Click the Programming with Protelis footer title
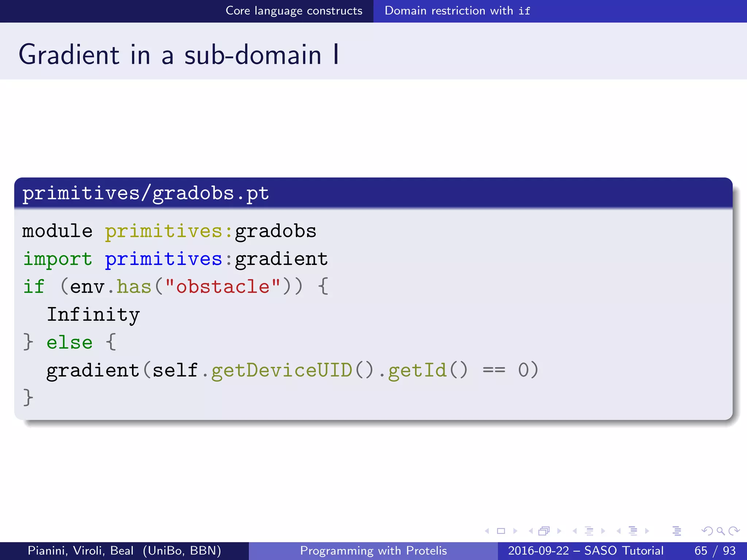Screen dimensions: 747x560 (x=373, y=551)
